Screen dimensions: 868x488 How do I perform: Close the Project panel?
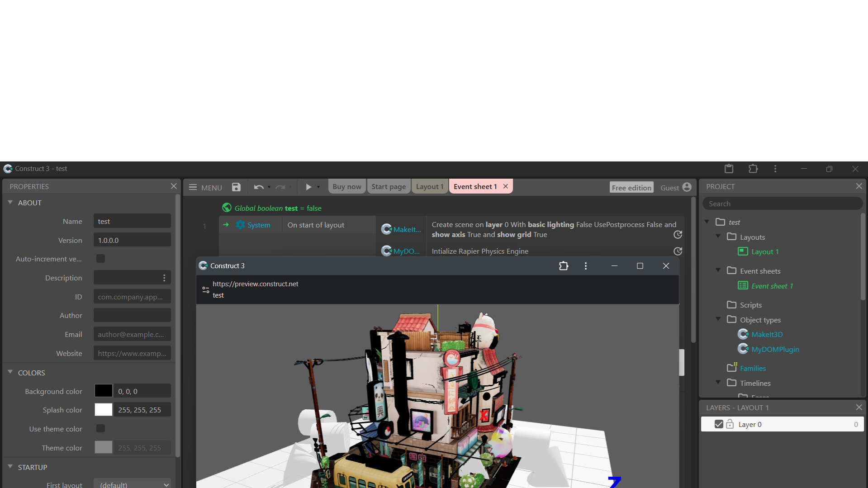pos(859,186)
